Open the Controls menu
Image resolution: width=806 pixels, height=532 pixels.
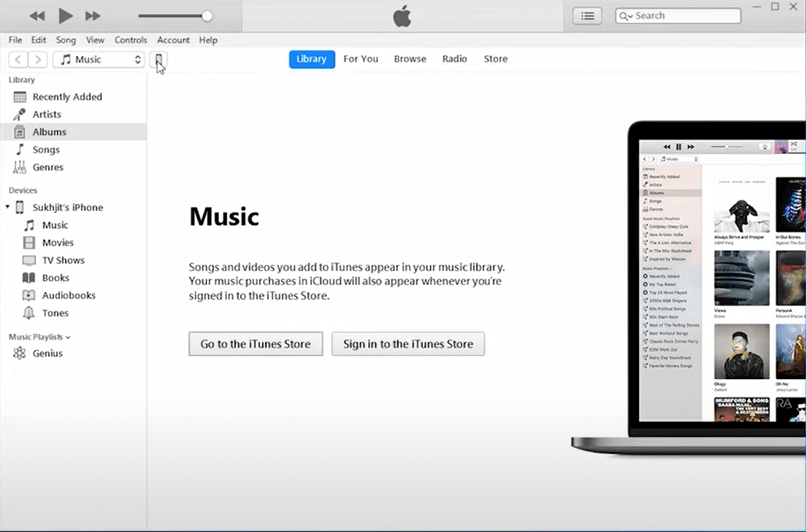pyautogui.click(x=130, y=40)
